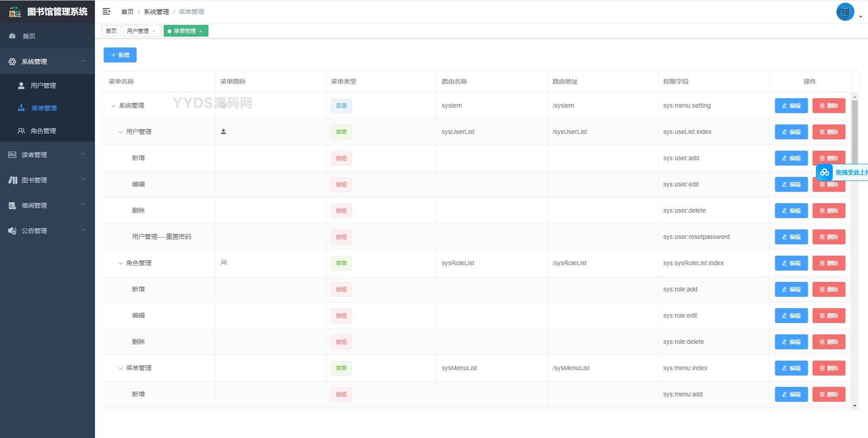Delete the sys:role:add permission row
Image resolution: width=868 pixels, height=438 pixels.
pos(828,290)
